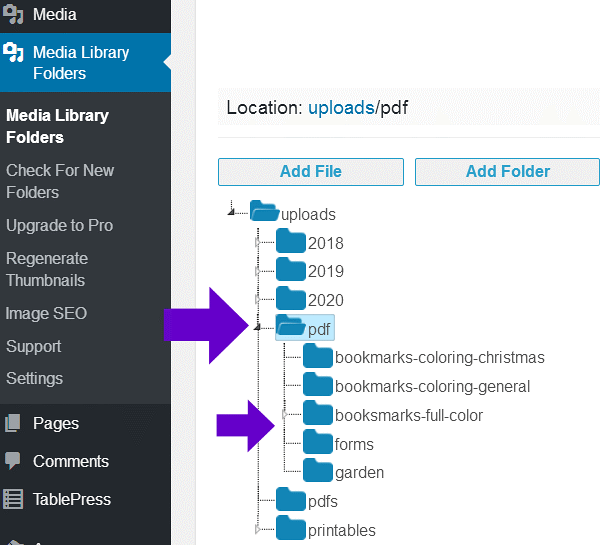
Task: Click the Media Library Folders menu icon
Action: click(14, 53)
